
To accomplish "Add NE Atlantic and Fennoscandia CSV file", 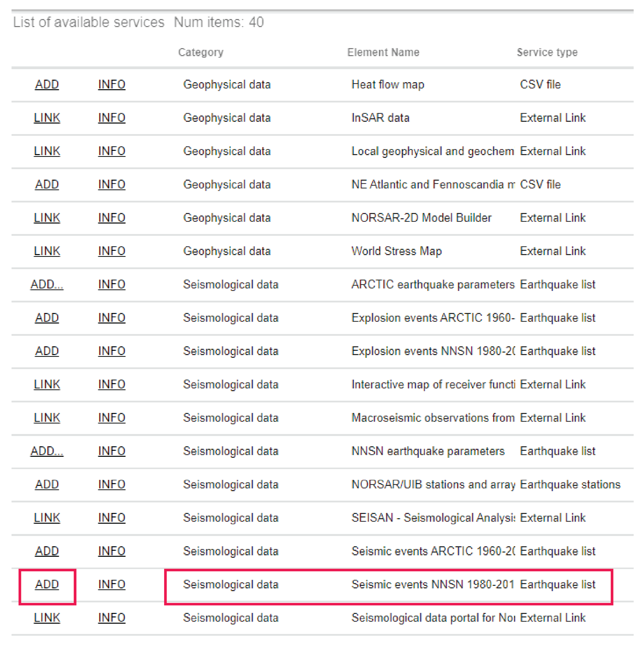I will (x=47, y=184).
